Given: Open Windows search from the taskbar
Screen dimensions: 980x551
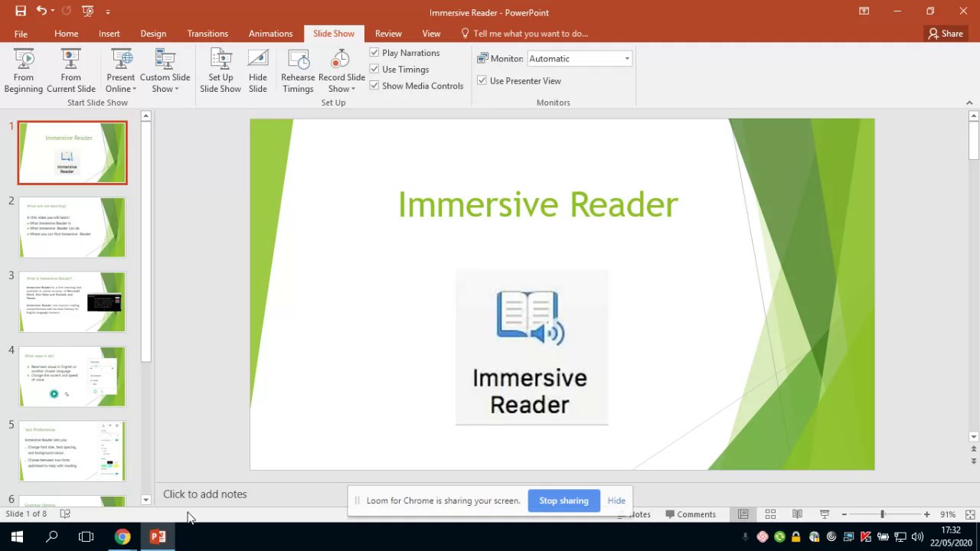Looking at the screenshot, I should (x=52, y=536).
